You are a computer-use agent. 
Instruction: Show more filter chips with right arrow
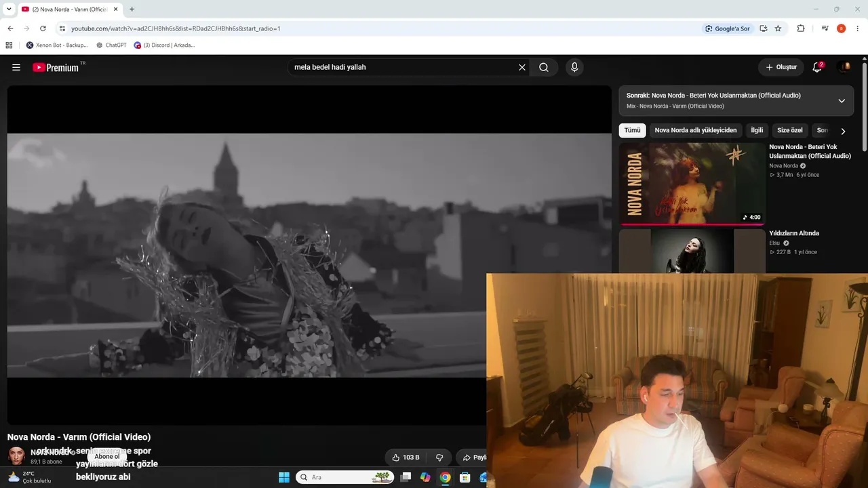point(843,131)
